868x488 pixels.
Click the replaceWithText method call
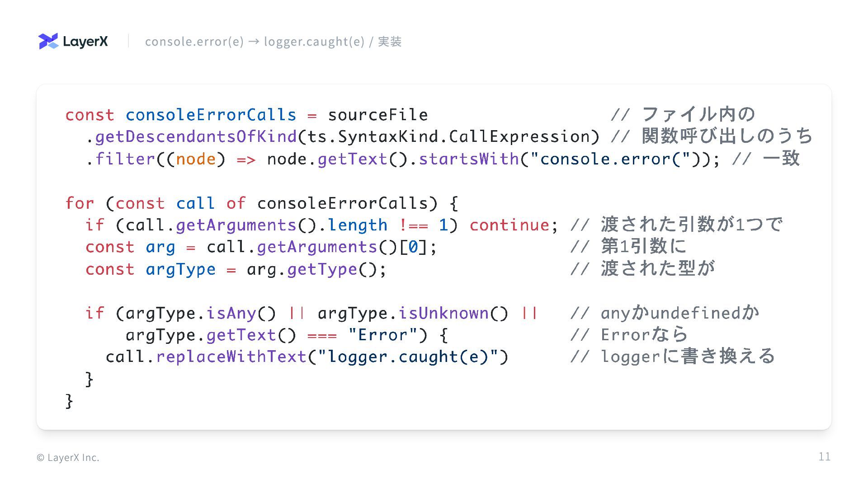(231, 357)
